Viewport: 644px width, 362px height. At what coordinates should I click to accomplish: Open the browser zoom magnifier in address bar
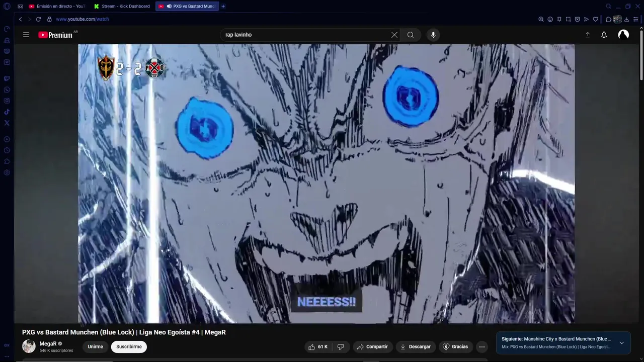pos(541,19)
